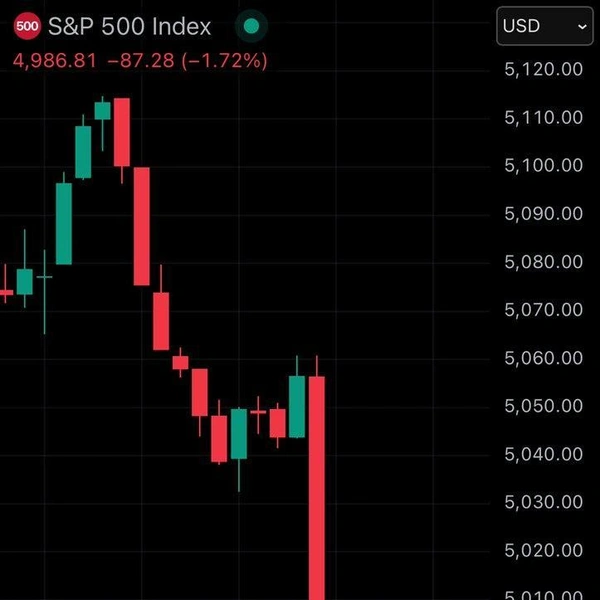
Task: Click the 5,070.00 price axis label
Action: coord(544,310)
